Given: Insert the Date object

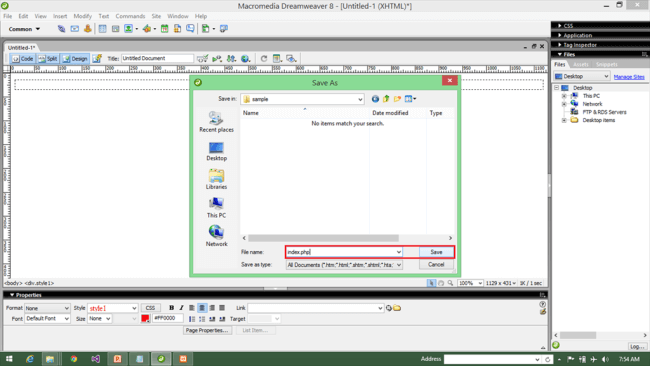Looking at the screenshot, I should click(165, 29).
